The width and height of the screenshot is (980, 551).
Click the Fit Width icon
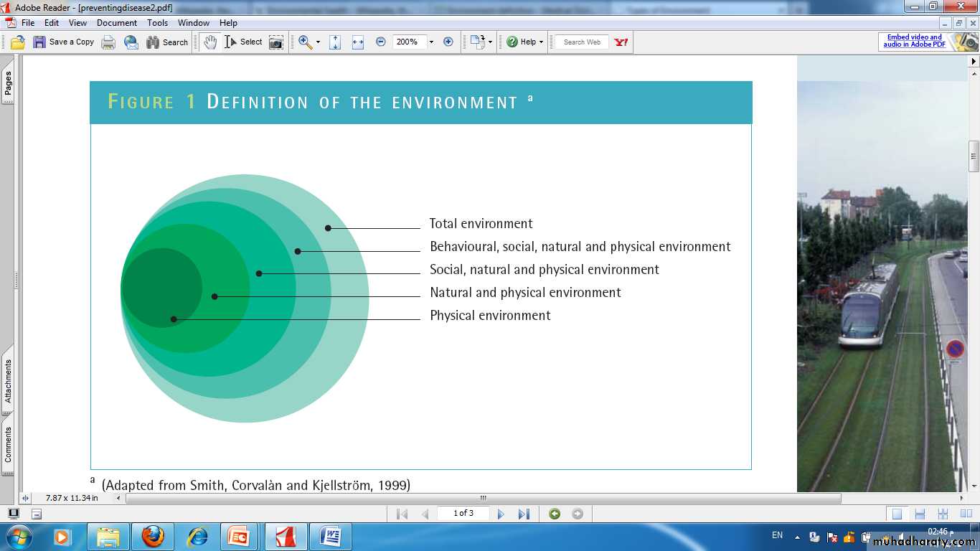pyautogui.click(x=357, y=42)
